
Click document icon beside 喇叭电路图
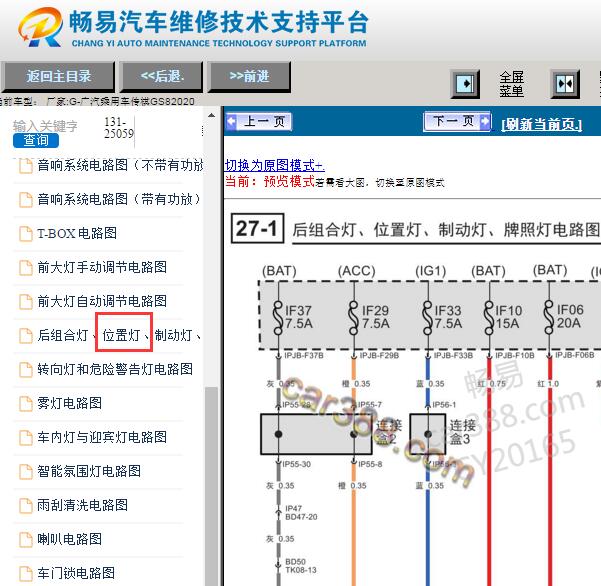pyautogui.click(x=26, y=540)
